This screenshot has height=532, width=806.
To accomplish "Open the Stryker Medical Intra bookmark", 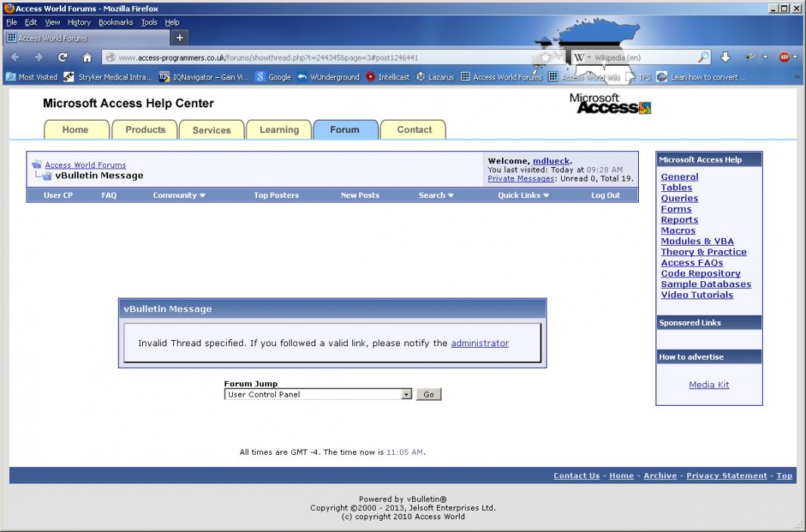I will click(108, 77).
